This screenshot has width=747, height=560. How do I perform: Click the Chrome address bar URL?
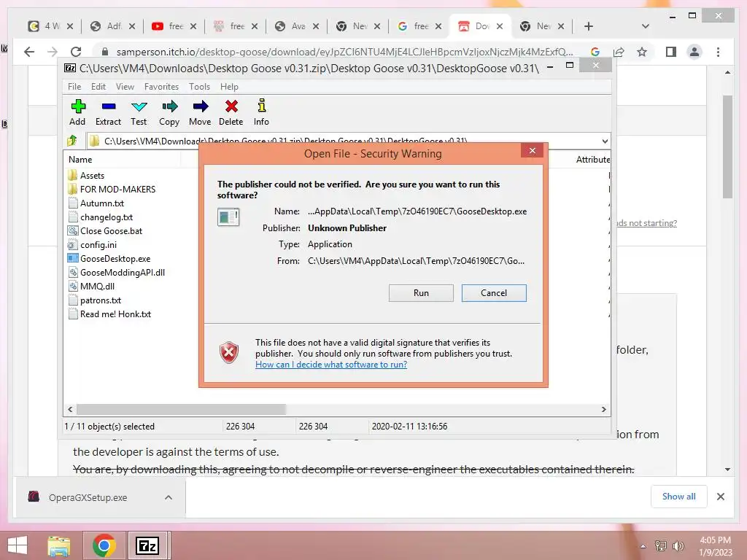coord(344,52)
